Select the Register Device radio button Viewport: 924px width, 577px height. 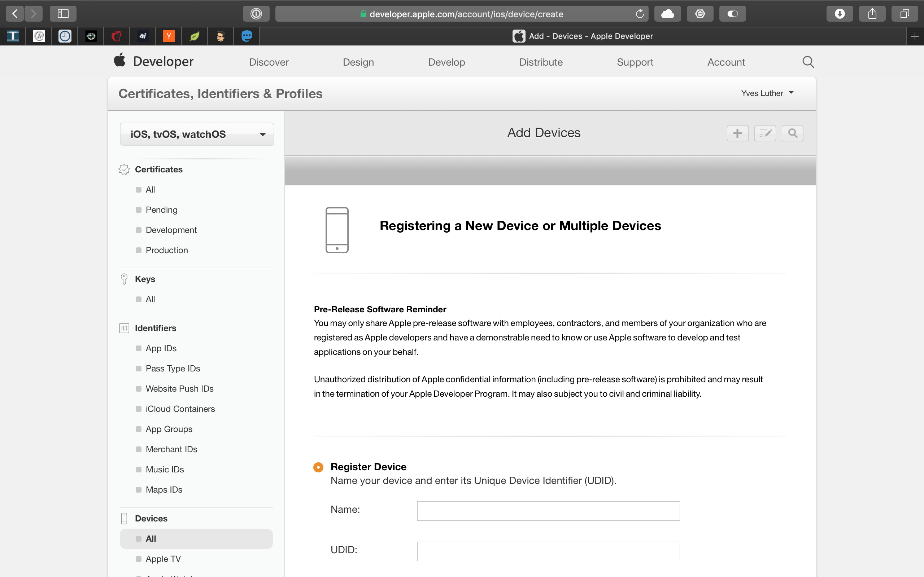pyautogui.click(x=318, y=467)
